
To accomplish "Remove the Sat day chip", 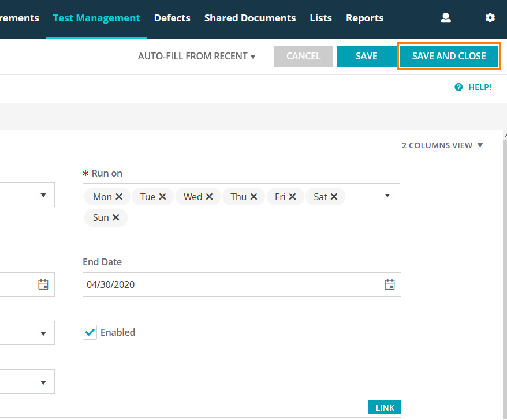I will tap(334, 197).
